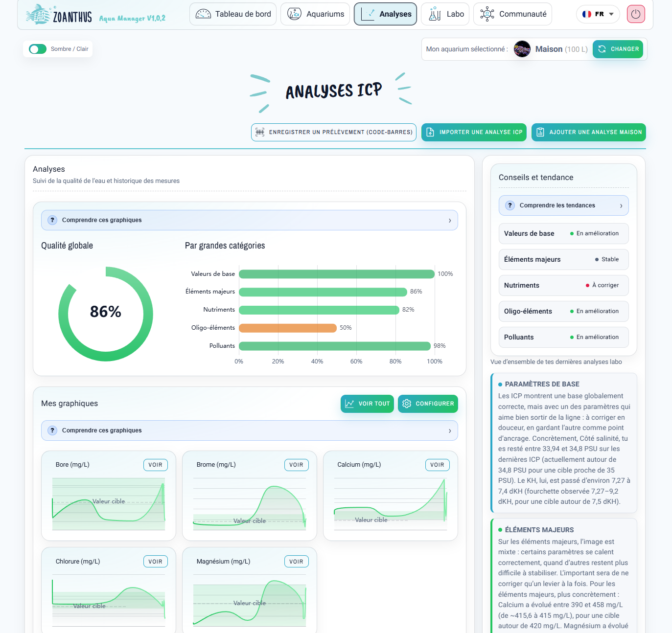The height and width of the screenshot is (633, 672).
Task: Click the Oligo-éléments trend row
Action: 564,311
